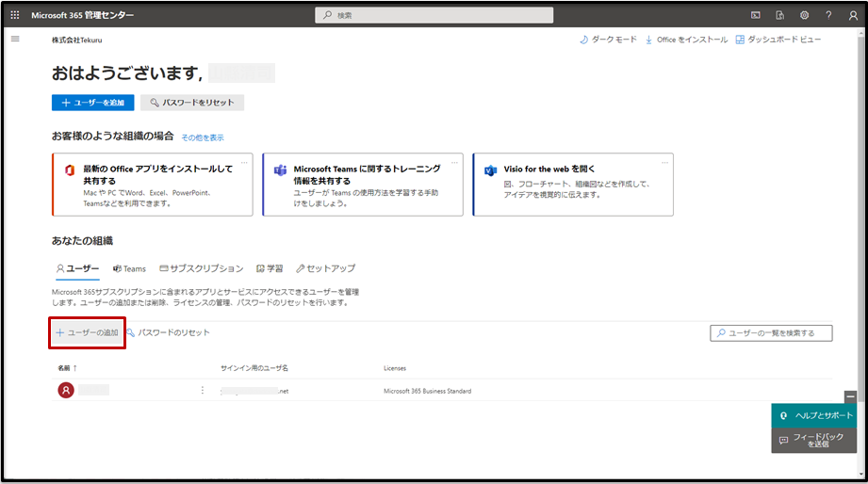Image resolution: width=868 pixels, height=484 pixels.
Task: Click Microsoft 365 Business Standard license text
Action: [427, 391]
